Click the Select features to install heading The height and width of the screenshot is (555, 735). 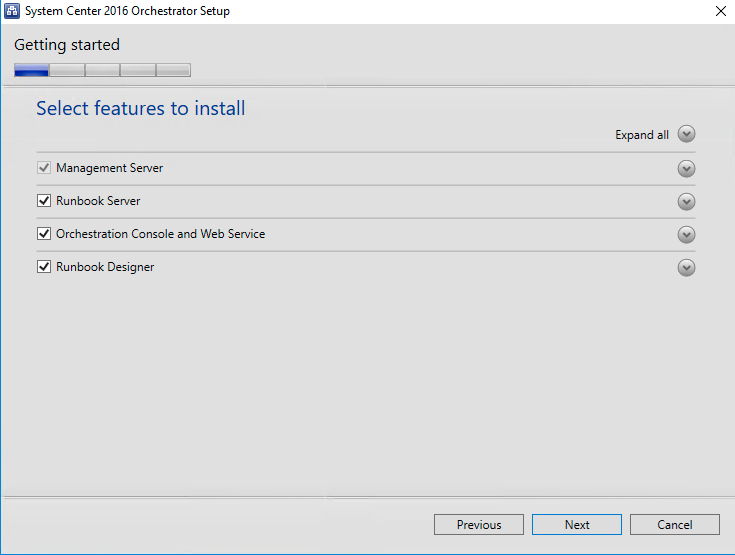pyautogui.click(x=141, y=108)
